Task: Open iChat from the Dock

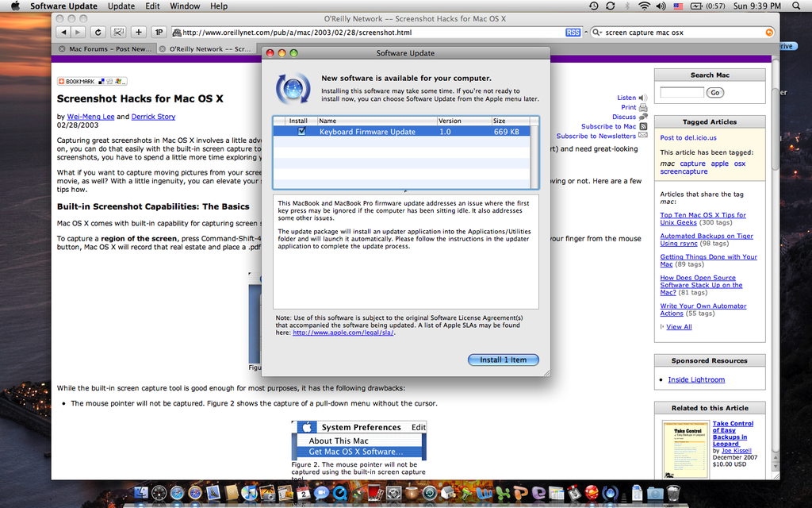Action: pyautogui.click(x=321, y=492)
